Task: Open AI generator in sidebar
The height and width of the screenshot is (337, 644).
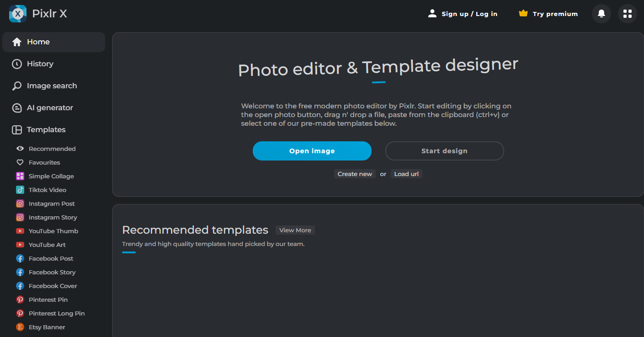Action: 53,108
